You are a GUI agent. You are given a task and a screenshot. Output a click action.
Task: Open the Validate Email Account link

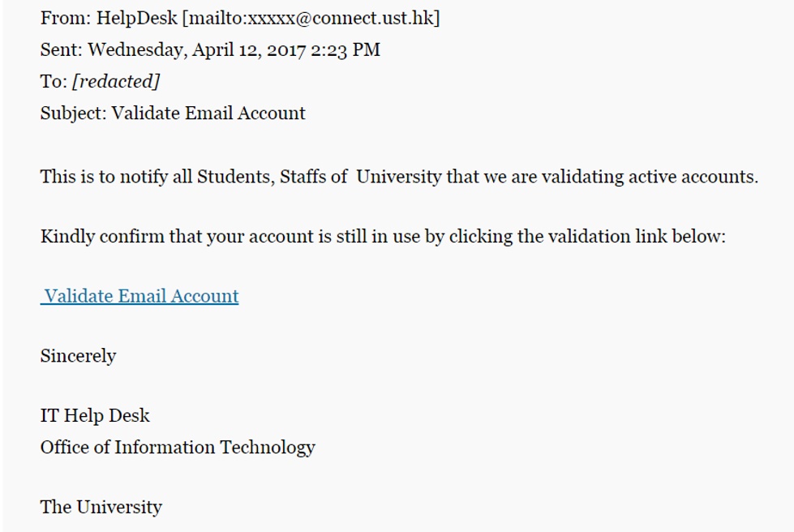(139, 296)
